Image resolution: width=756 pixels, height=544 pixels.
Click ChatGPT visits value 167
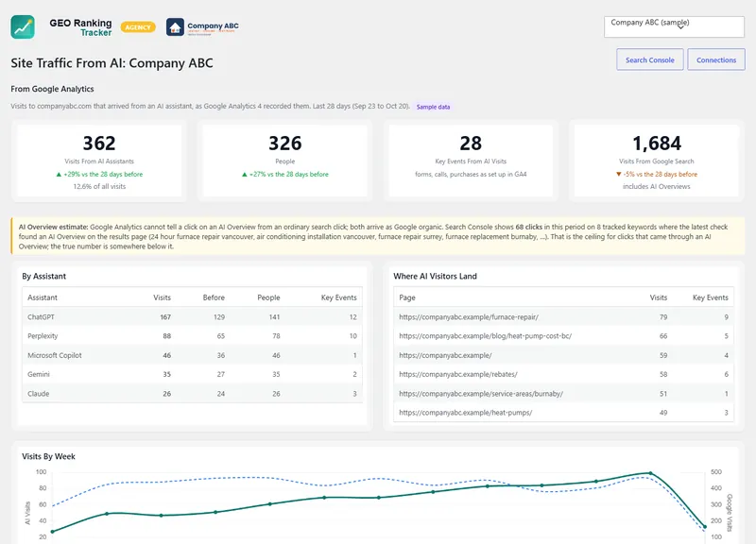tap(165, 317)
